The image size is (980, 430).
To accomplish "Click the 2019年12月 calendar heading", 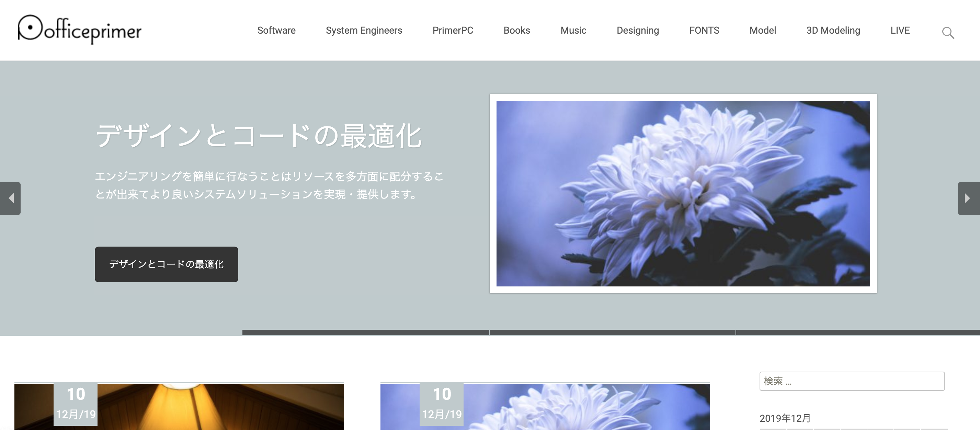I will point(785,418).
